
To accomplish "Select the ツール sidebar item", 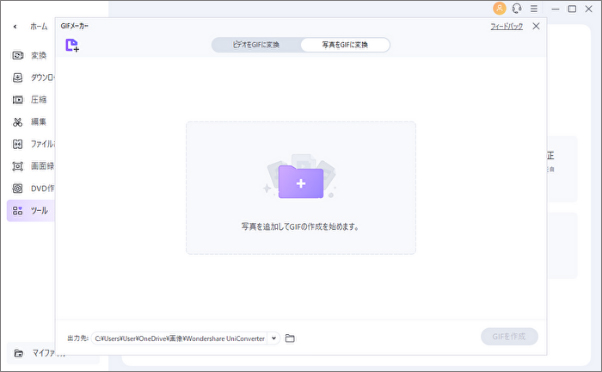I will (x=31, y=210).
